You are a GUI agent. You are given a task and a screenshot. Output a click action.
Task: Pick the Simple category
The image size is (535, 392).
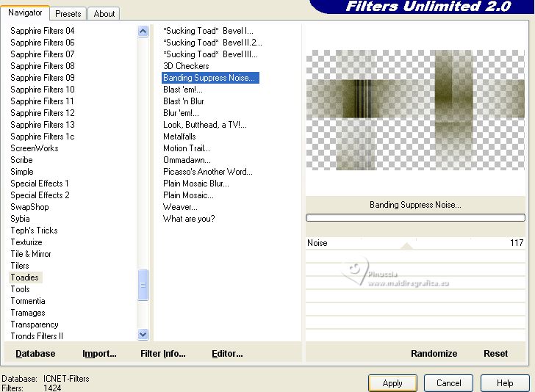pos(22,172)
